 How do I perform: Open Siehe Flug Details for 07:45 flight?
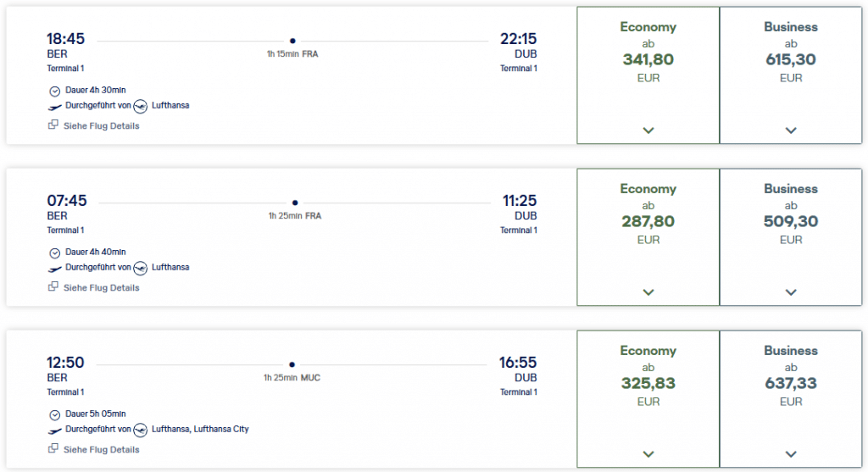pos(101,287)
